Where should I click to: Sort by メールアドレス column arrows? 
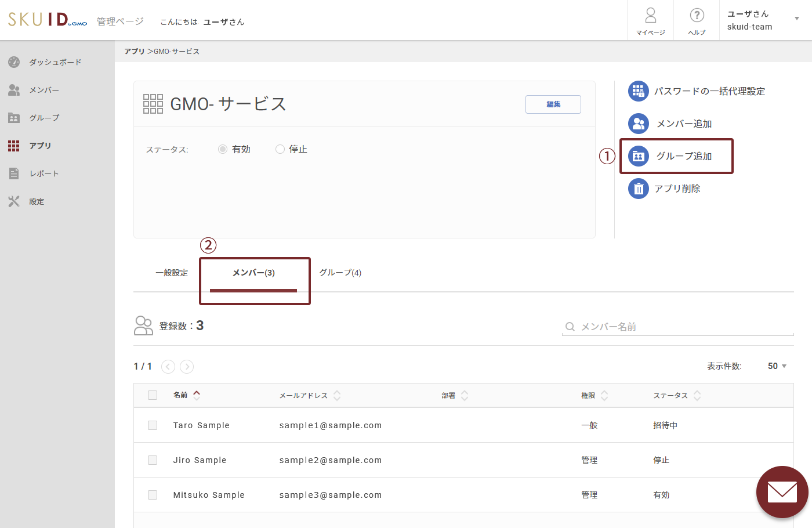coord(337,395)
